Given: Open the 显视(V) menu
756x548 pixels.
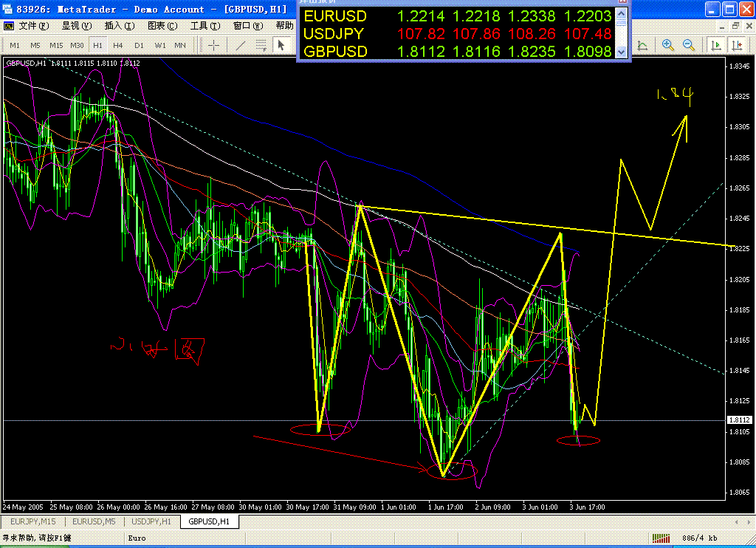Looking at the screenshot, I should (x=77, y=26).
